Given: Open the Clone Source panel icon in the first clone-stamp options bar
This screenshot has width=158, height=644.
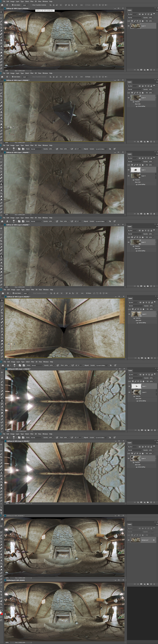Looking at the screenshot, I should click(23, 149).
